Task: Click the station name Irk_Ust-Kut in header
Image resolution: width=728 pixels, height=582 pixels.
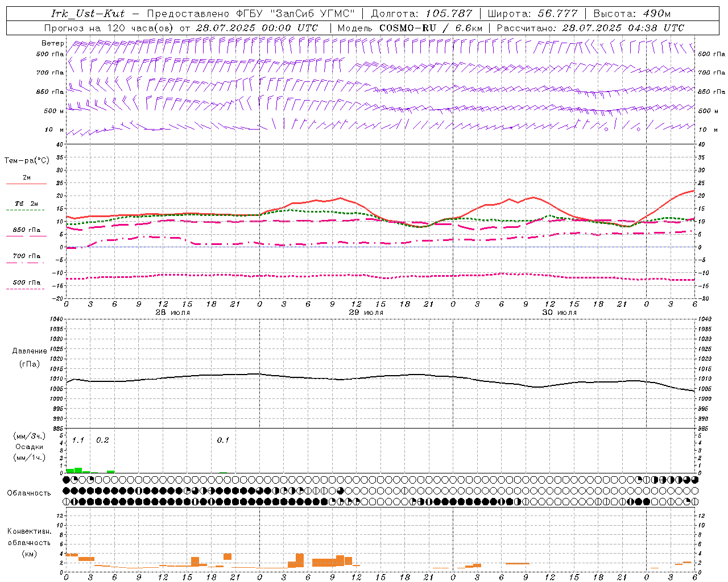Action: pos(88,14)
